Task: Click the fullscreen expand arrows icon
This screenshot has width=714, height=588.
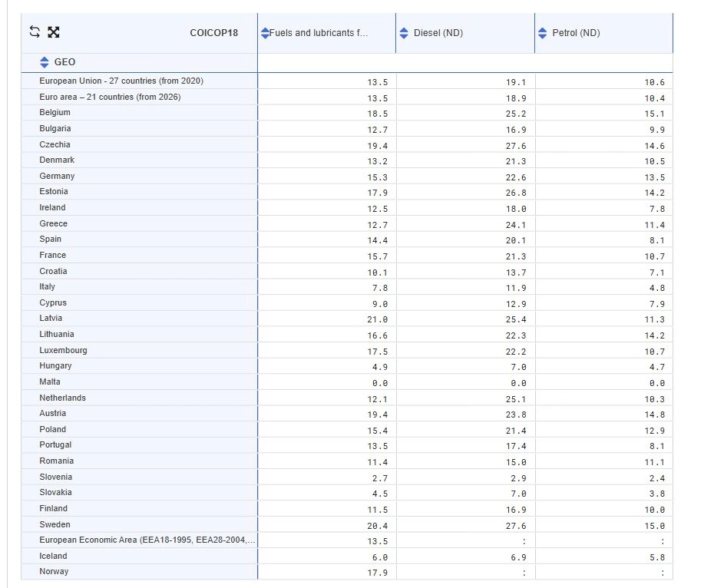Action: tap(54, 32)
